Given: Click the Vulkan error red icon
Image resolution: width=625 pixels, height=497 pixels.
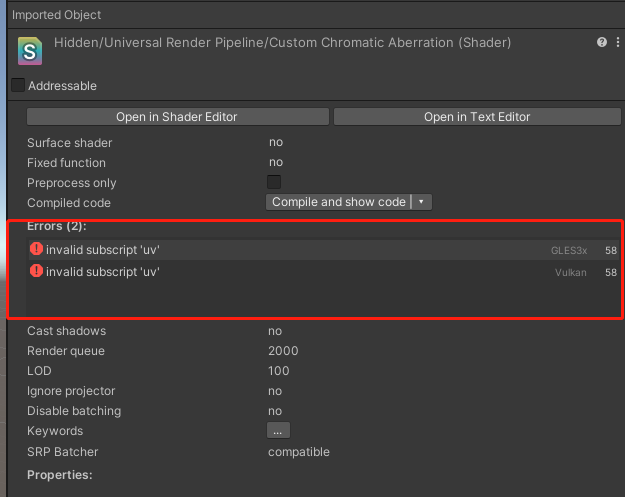Looking at the screenshot, I should point(37,271).
